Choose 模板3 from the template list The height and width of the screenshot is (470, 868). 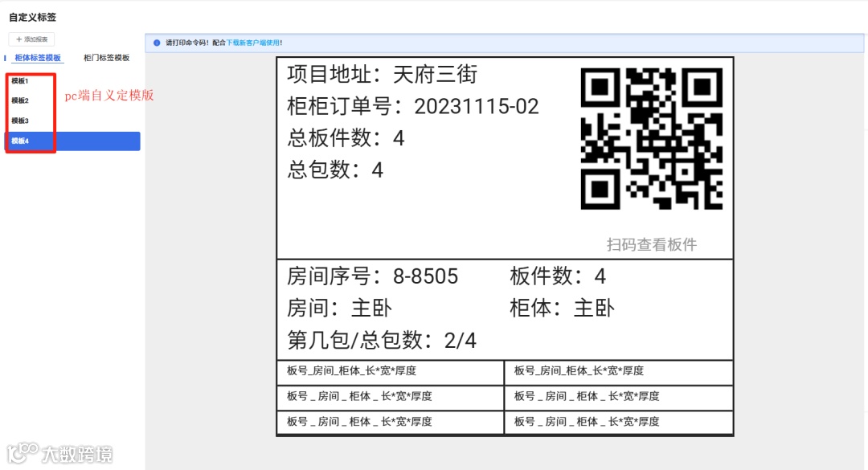20,121
